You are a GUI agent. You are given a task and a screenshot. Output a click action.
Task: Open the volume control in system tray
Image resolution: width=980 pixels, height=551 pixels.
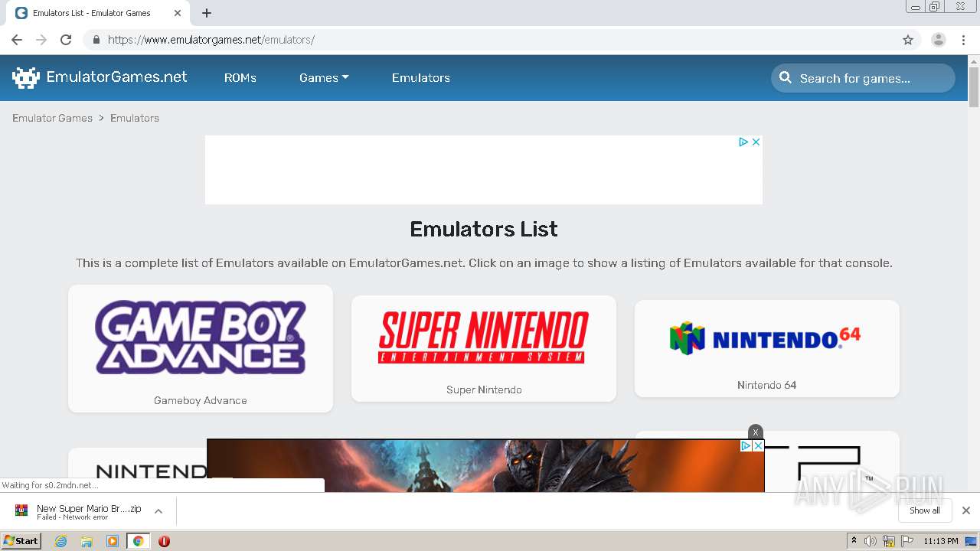tap(871, 541)
